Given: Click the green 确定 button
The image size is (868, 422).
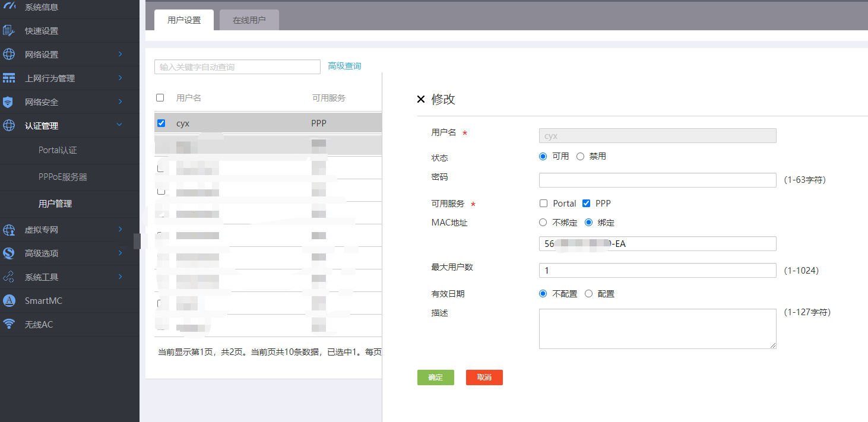Looking at the screenshot, I should [x=435, y=377].
